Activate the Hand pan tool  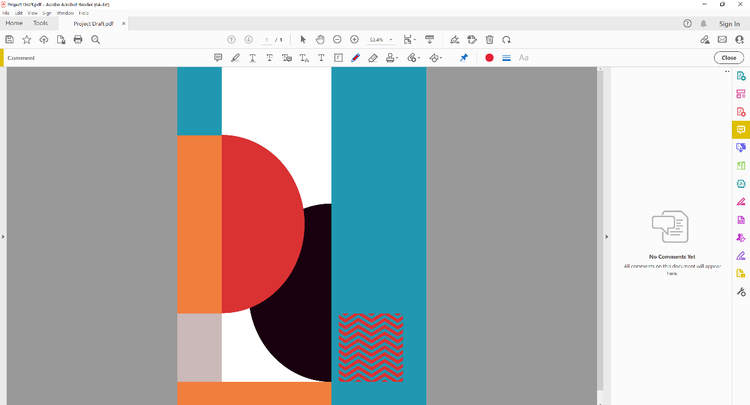pos(320,40)
